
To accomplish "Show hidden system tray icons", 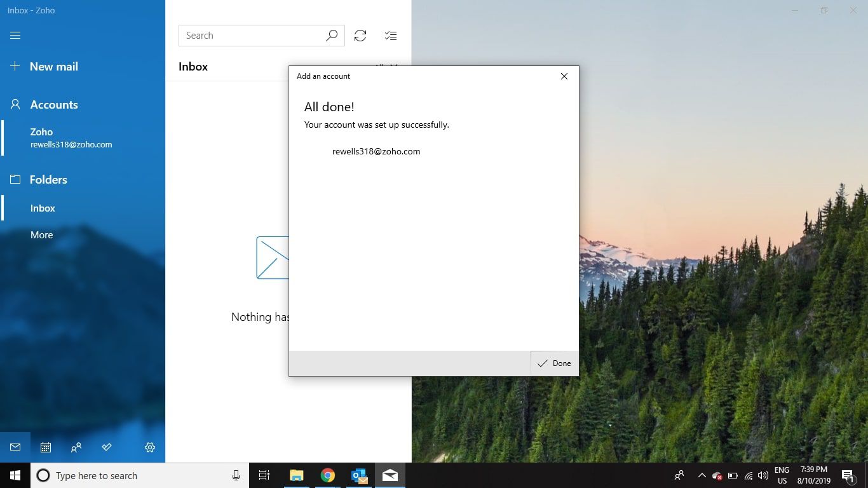I will click(x=702, y=475).
